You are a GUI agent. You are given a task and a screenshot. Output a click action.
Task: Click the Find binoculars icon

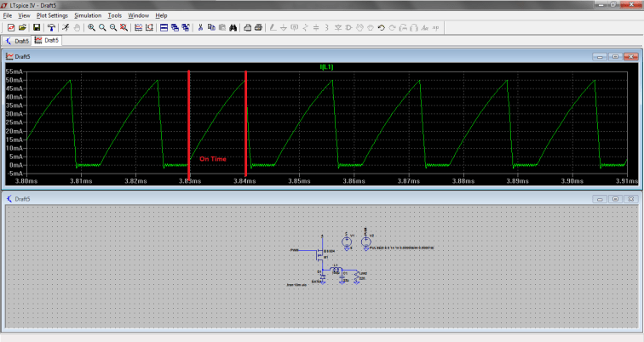233,27
